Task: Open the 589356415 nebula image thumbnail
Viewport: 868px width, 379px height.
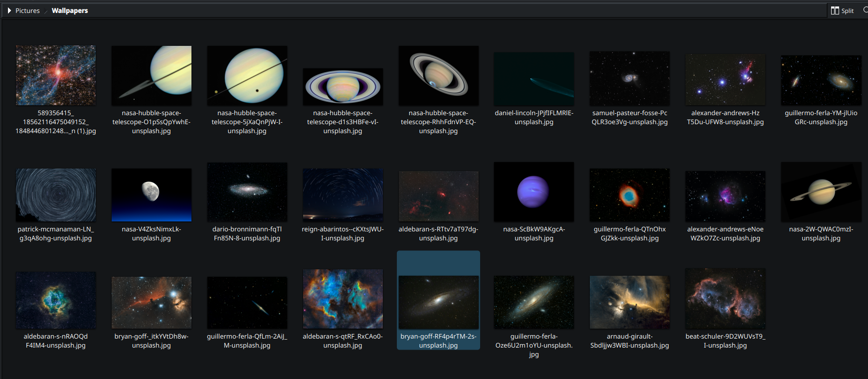Action: (x=56, y=75)
